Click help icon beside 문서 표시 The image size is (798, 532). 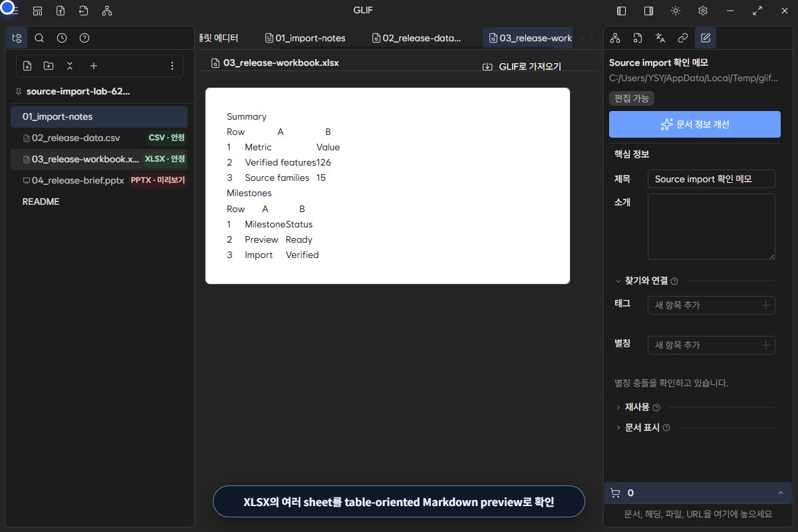[x=666, y=428]
